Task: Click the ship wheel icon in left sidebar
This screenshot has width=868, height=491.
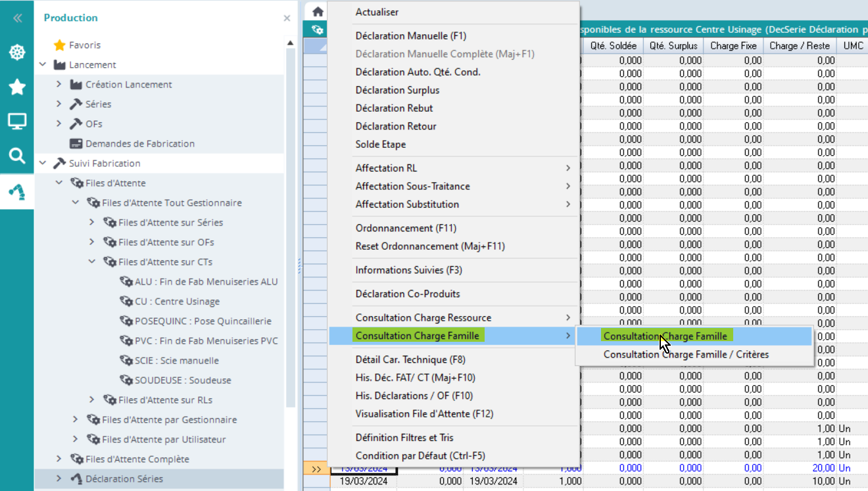Action: tap(16, 53)
